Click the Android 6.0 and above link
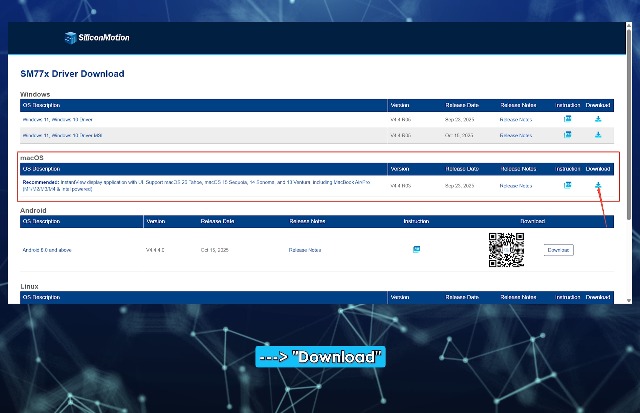This screenshot has height=413, width=640. click(x=47, y=250)
